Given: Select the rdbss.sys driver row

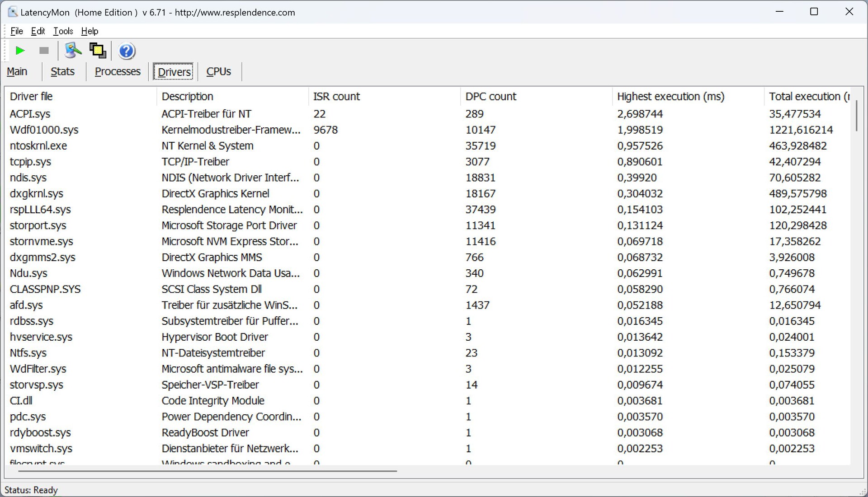Looking at the screenshot, I should tap(428, 321).
